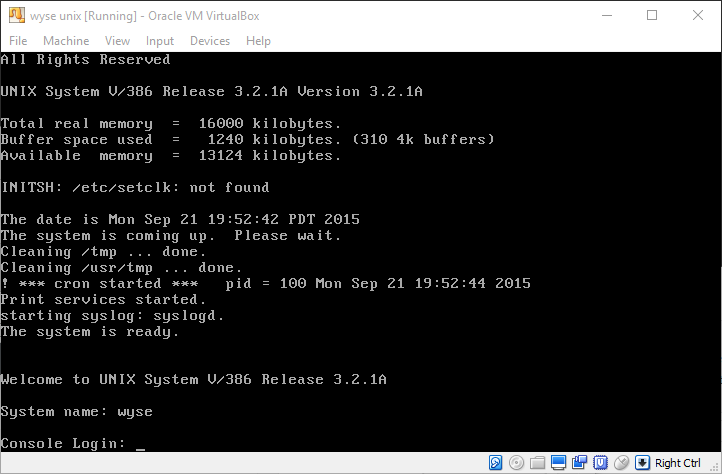722x474 pixels.
Task: Click the Right Ctrl host key label
Action: tap(678, 463)
